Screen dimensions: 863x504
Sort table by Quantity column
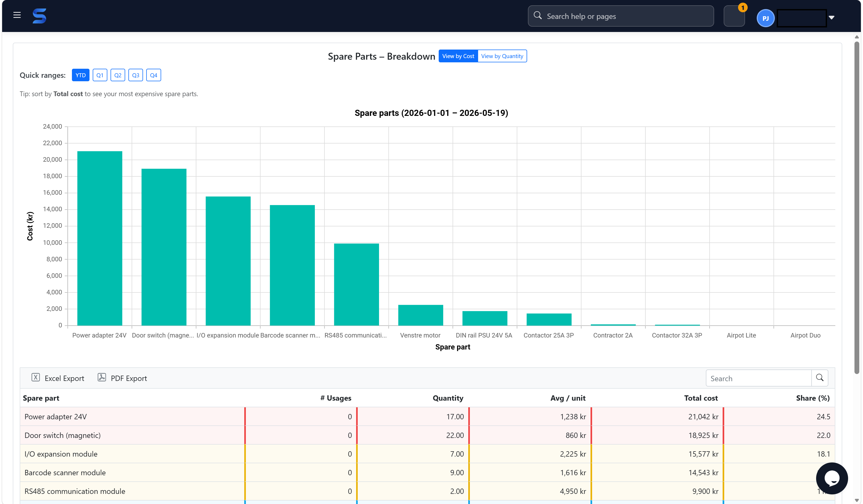tap(448, 398)
